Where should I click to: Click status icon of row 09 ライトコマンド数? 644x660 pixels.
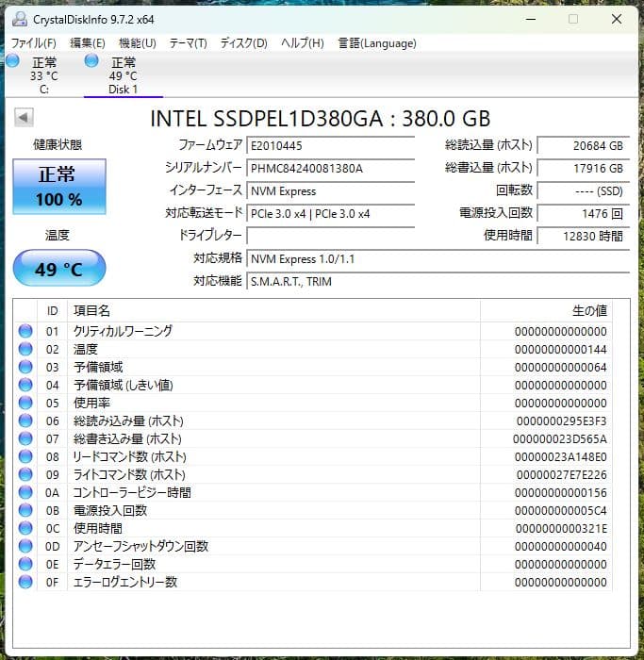(x=25, y=474)
